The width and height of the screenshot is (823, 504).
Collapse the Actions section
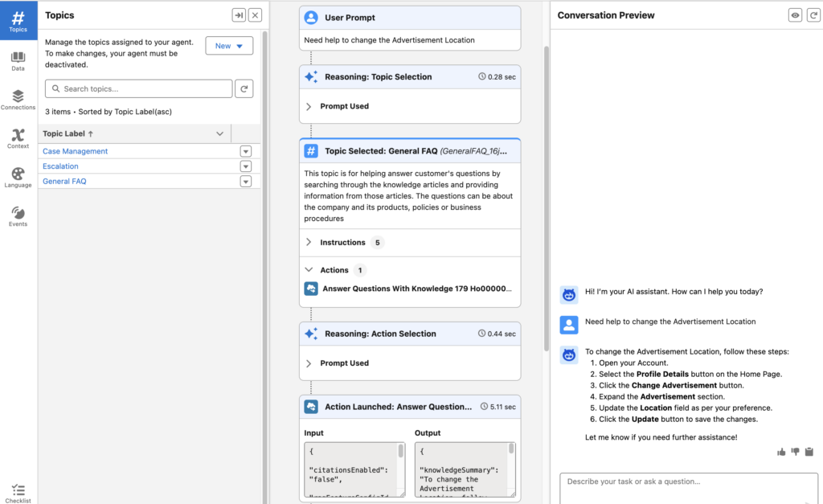(309, 270)
